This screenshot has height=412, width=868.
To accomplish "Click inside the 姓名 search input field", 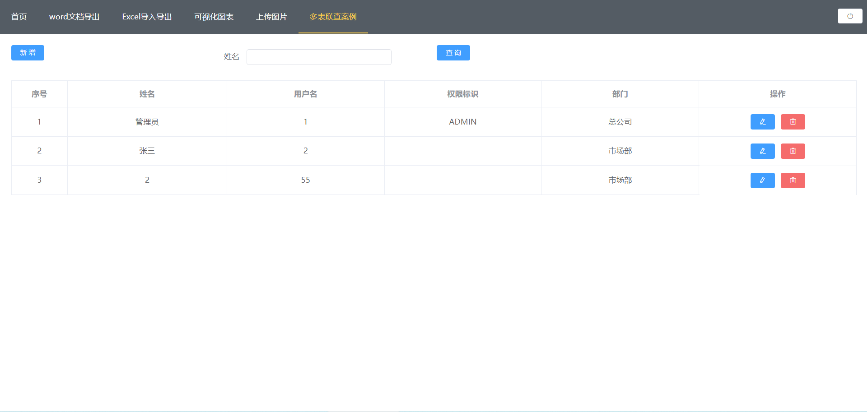I will [x=318, y=57].
